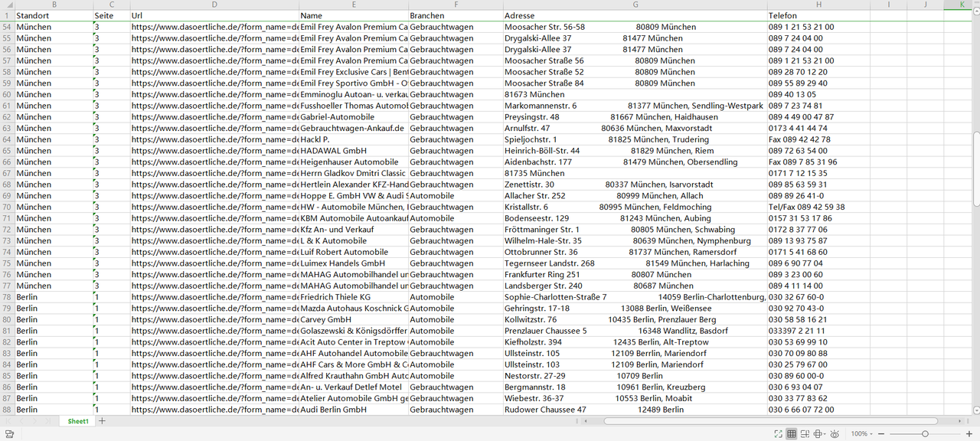Select address cell Frankfurter Ring 251
Screen dimensions: 980x441
(635, 274)
